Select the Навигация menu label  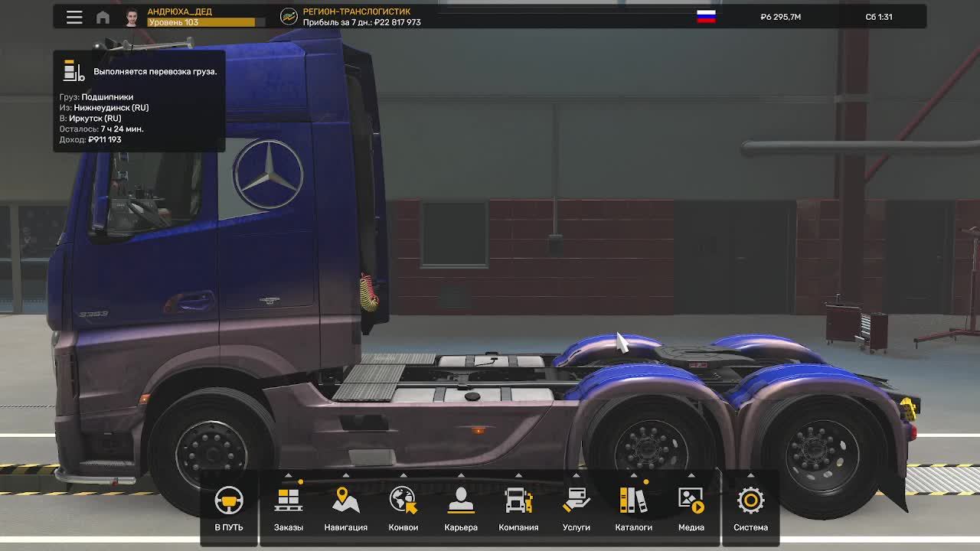coord(346,527)
